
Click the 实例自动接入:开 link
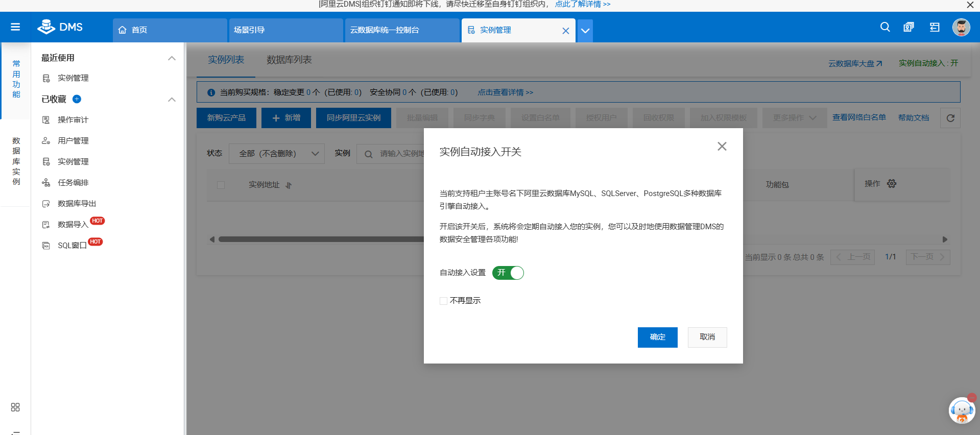[x=928, y=63]
